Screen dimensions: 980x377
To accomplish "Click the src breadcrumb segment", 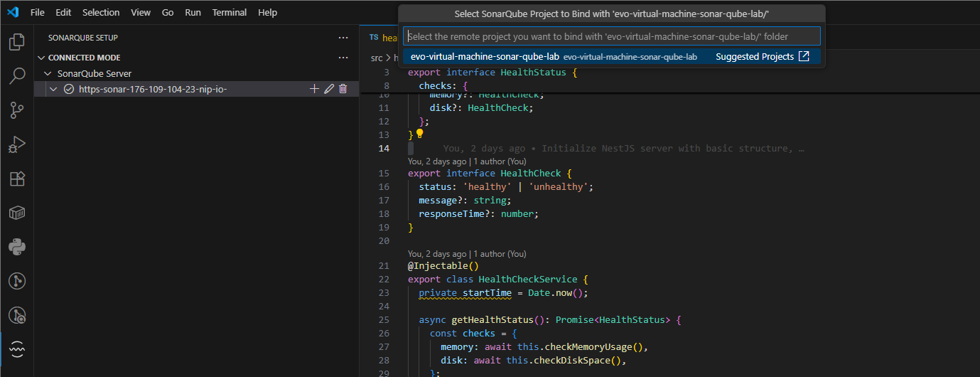I will point(377,58).
